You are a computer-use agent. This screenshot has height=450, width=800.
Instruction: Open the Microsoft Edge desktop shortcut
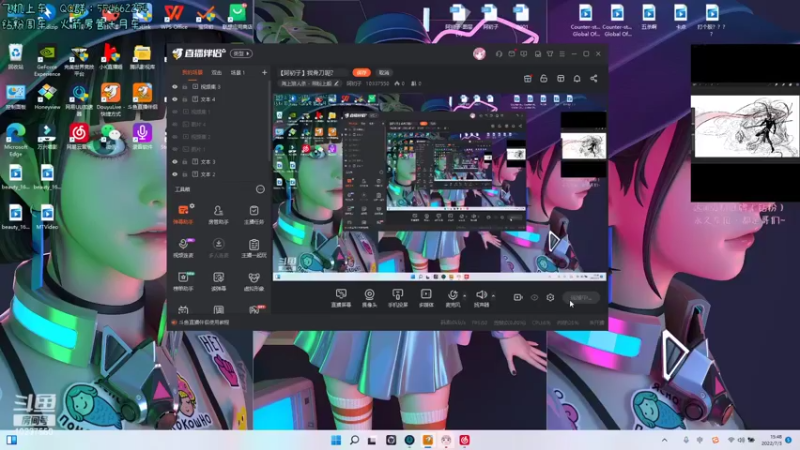pyautogui.click(x=15, y=140)
